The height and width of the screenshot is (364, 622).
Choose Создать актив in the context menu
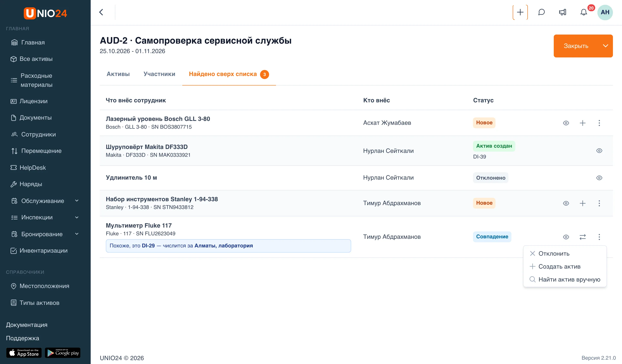click(565, 266)
